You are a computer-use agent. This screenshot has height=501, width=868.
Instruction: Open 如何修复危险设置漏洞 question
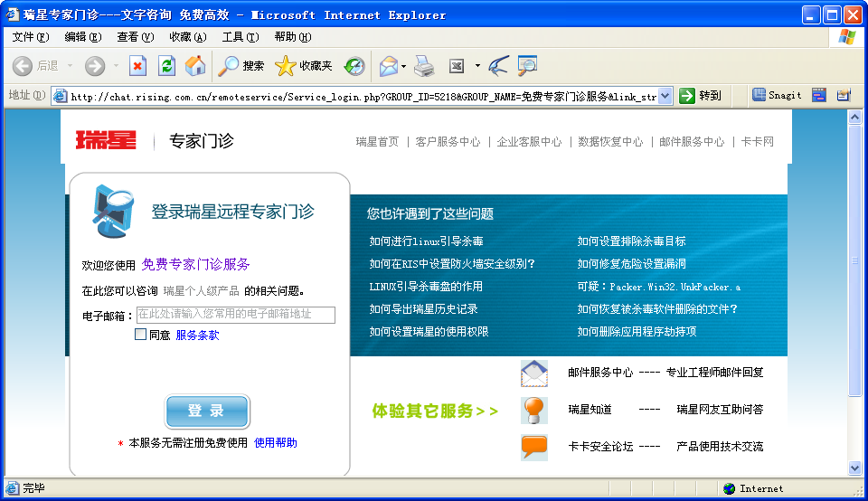point(631,264)
